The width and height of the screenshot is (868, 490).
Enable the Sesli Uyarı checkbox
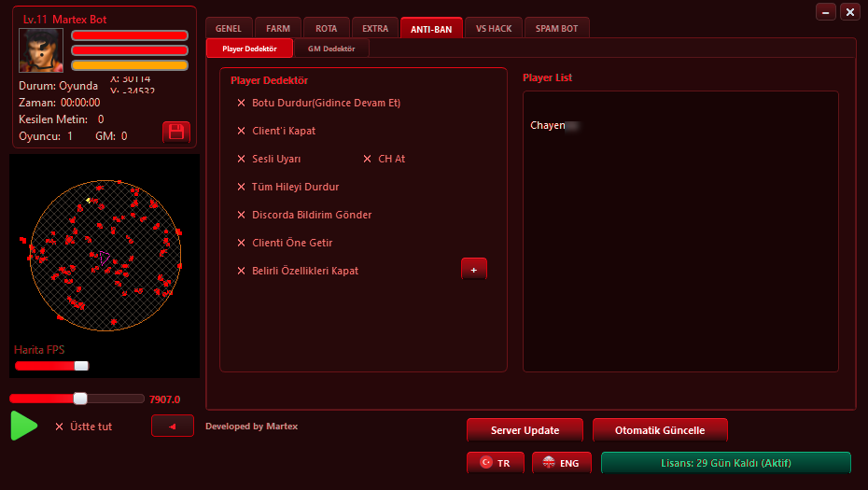242,159
